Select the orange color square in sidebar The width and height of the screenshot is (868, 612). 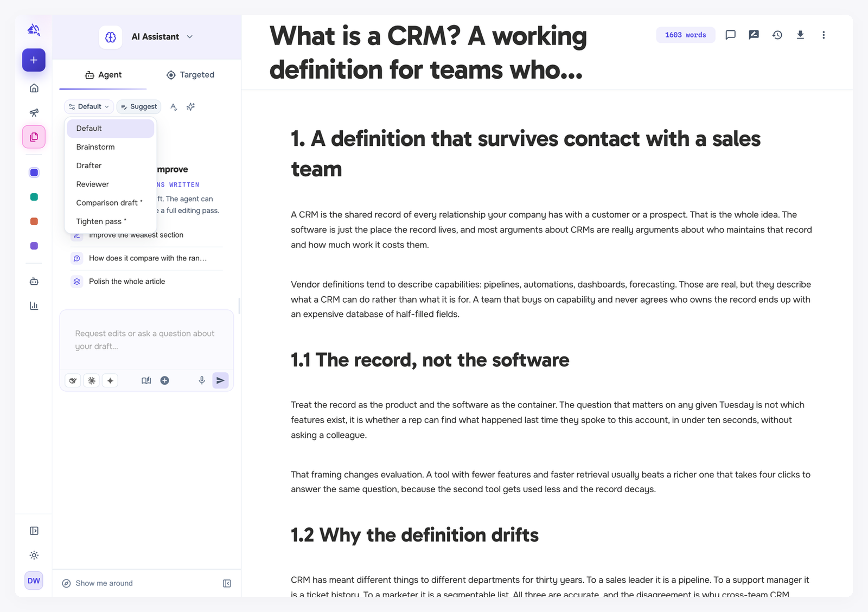point(34,221)
